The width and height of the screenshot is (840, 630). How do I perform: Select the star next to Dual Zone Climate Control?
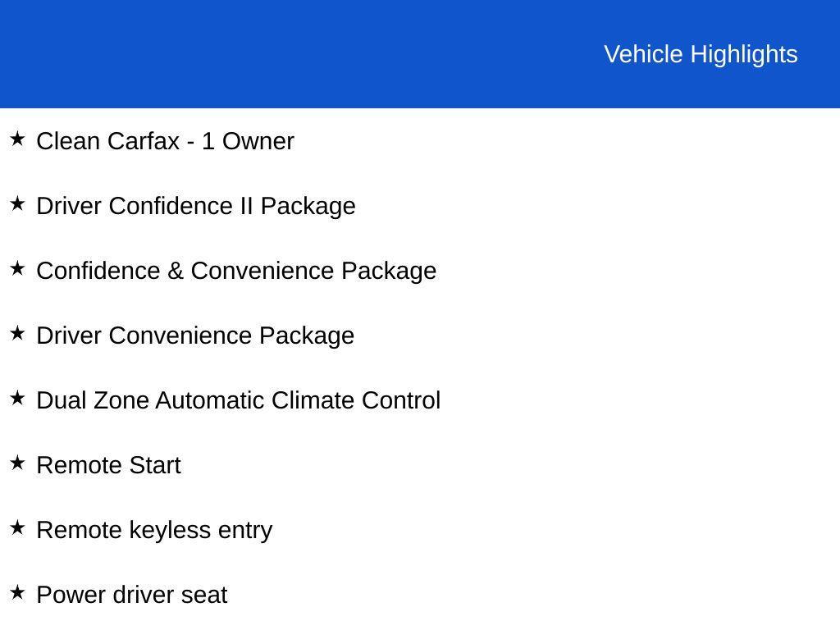(x=17, y=399)
